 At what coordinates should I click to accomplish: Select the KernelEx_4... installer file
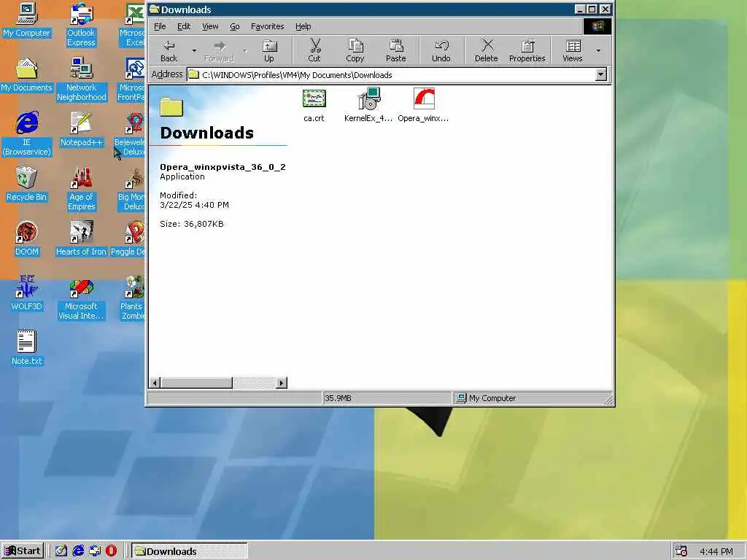click(368, 105)
